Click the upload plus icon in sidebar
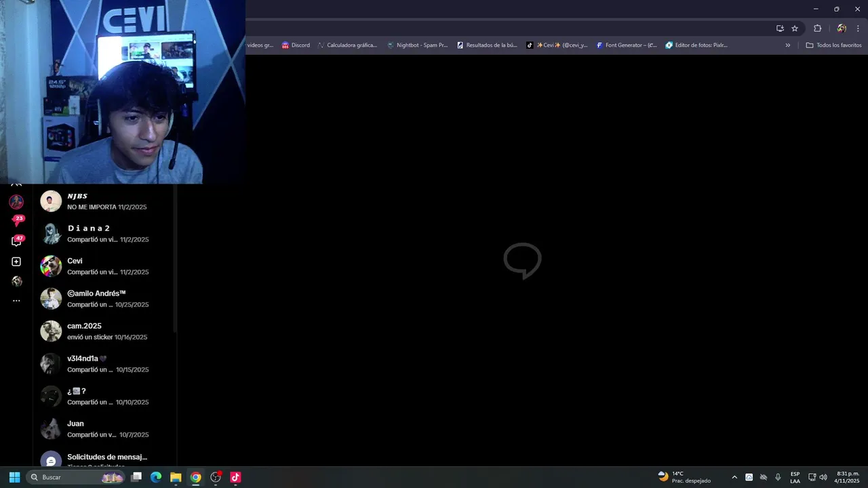The image size is (868, 488). pos(16,262)
